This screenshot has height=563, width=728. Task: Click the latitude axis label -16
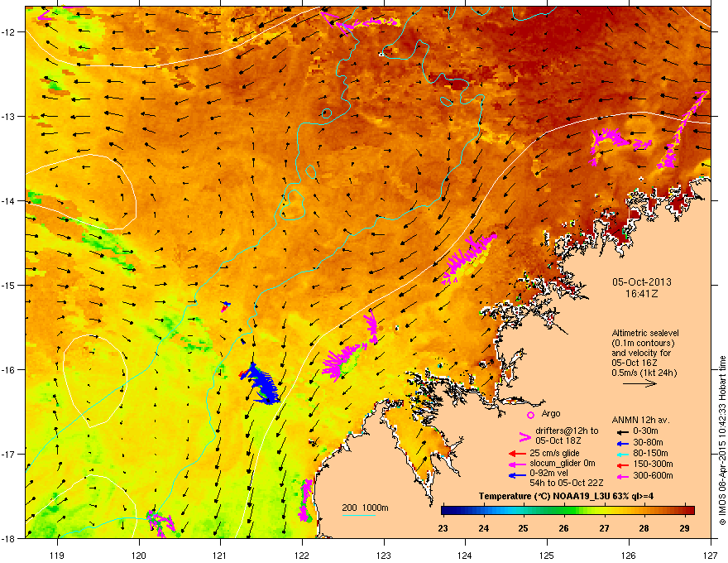pyautogui.click(x=8, y=370)
